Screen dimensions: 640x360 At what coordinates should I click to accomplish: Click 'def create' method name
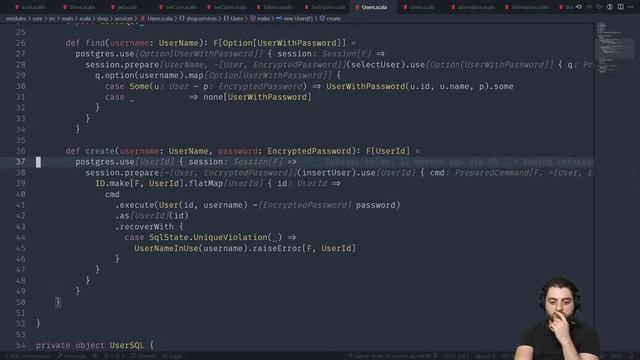pos(100,151)
